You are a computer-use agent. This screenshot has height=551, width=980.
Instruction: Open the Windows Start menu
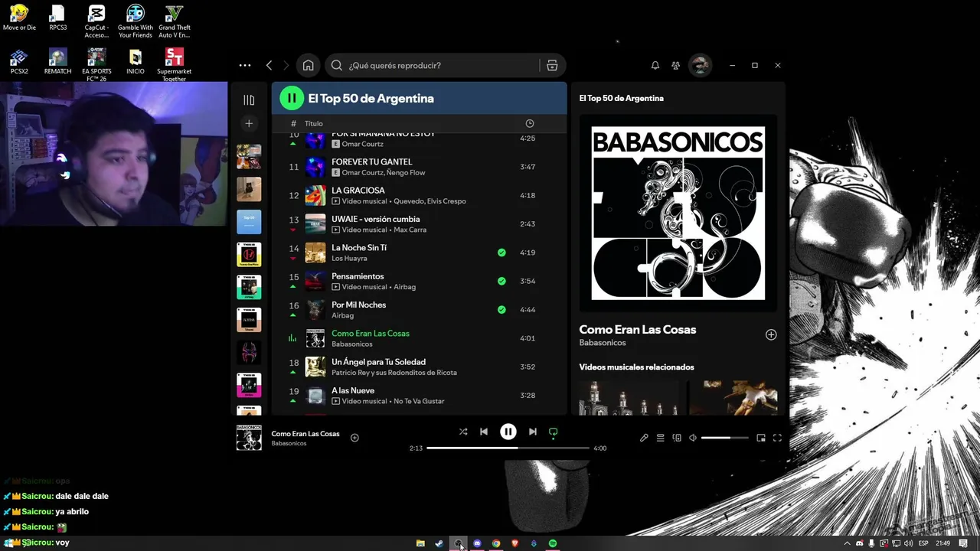pyautogui.click(x=8, y=543)
